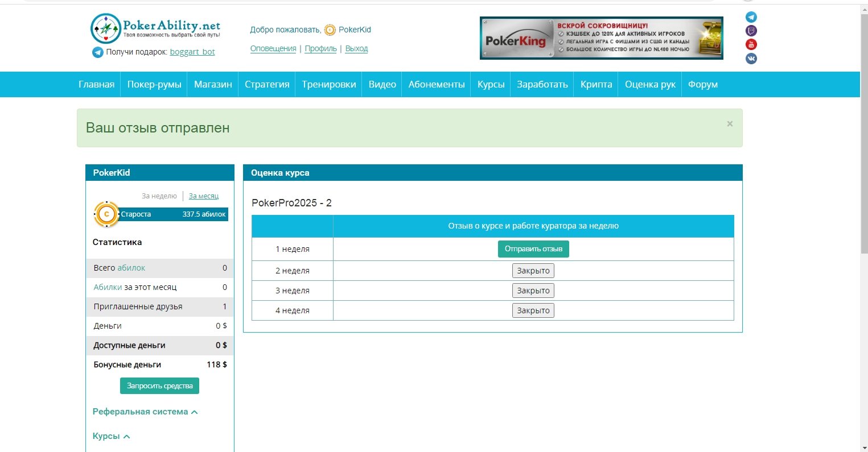Click the 4 неделя row label
The width and height of the screenshot is (868, 452).
click(293, 310)
